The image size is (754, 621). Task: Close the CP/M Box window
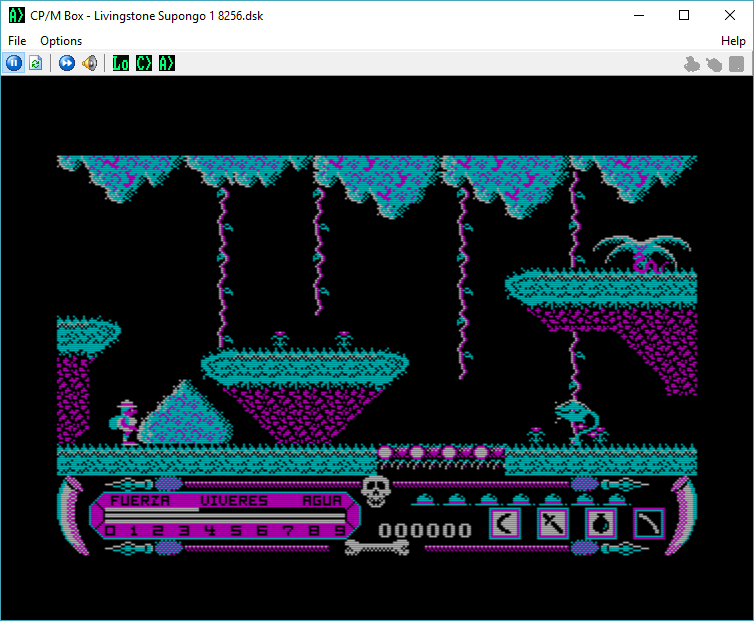729,15
